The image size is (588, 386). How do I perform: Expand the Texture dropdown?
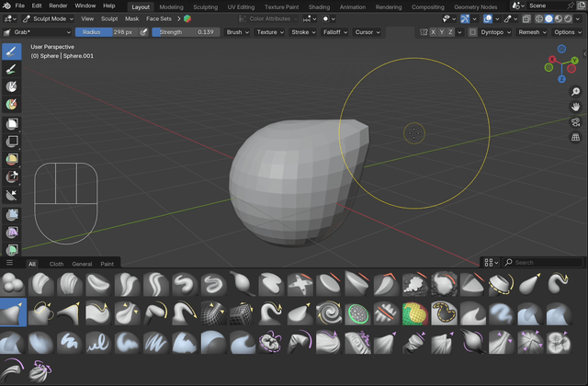[269, 32]
